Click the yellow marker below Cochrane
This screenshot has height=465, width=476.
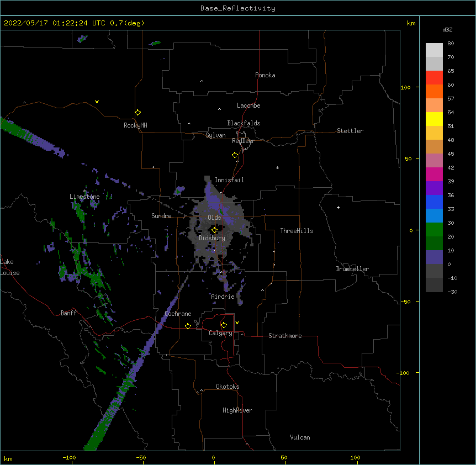188,326
